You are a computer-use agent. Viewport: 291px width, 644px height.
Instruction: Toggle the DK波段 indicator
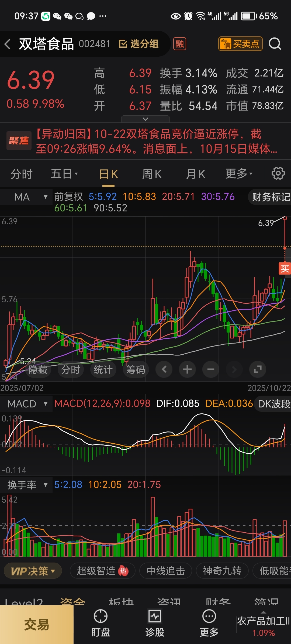click(273, 404)
